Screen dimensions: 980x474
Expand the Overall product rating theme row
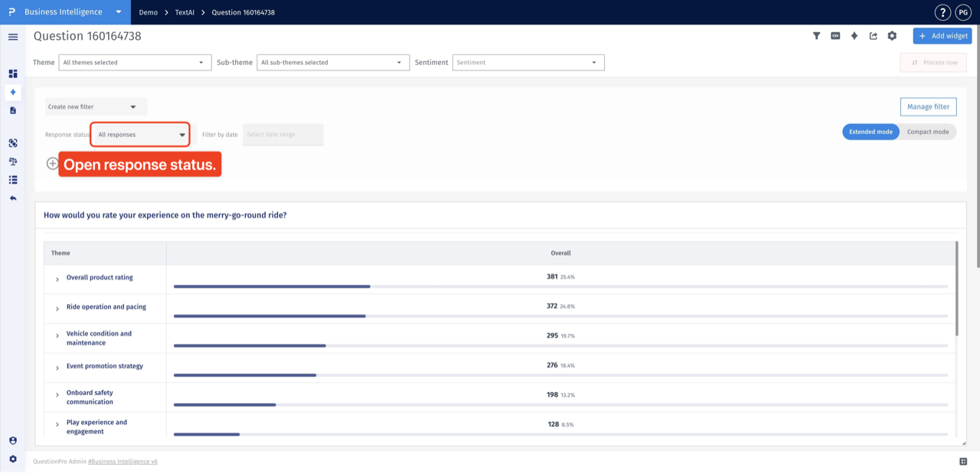tap(57, 279)
